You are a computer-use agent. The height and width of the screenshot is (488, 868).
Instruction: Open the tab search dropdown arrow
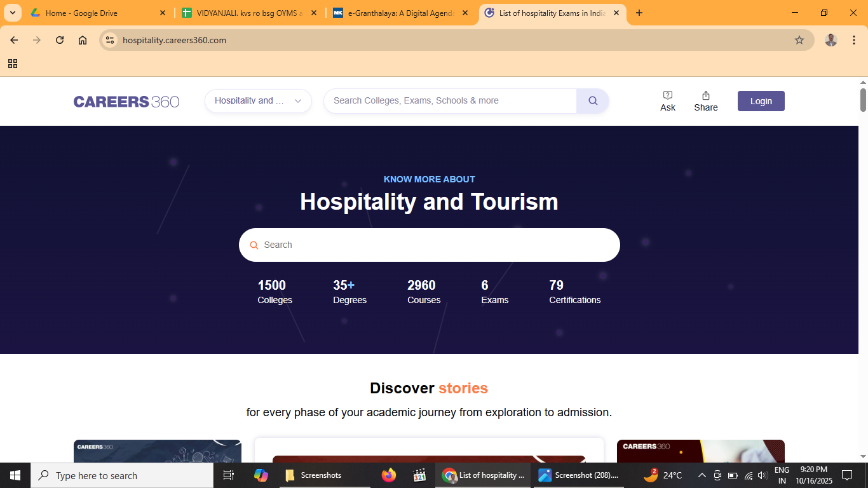[12, 13]
